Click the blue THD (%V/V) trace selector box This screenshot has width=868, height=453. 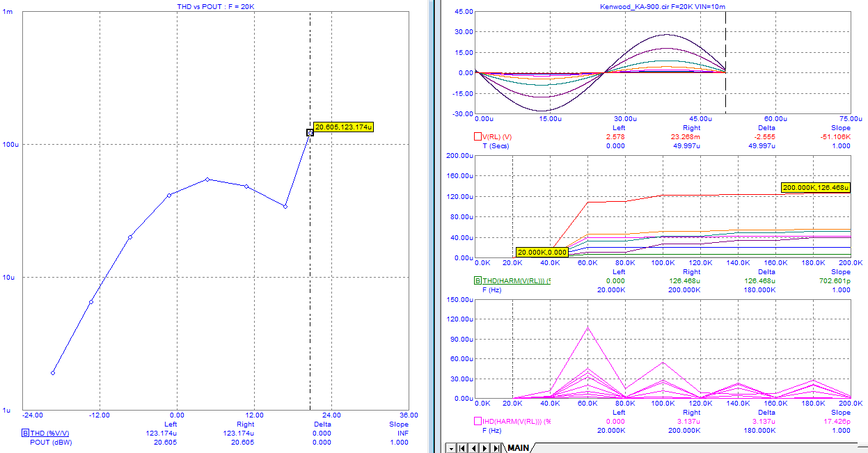pos(26,433)
